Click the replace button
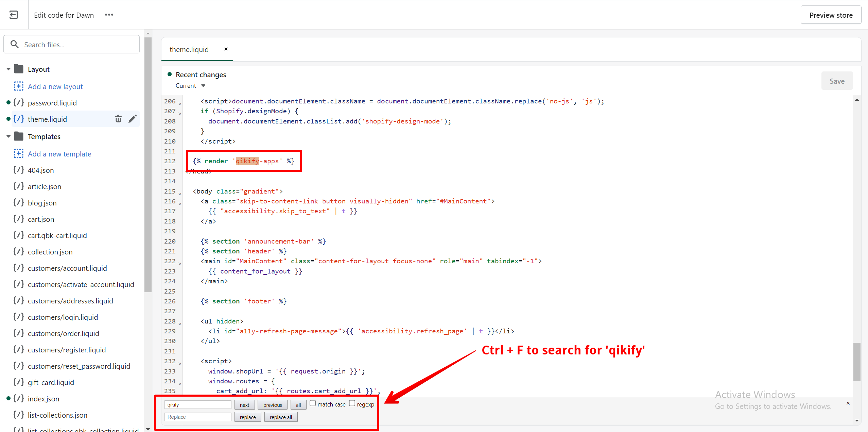Viewport: 868px width, 432px height. (248, 417)
